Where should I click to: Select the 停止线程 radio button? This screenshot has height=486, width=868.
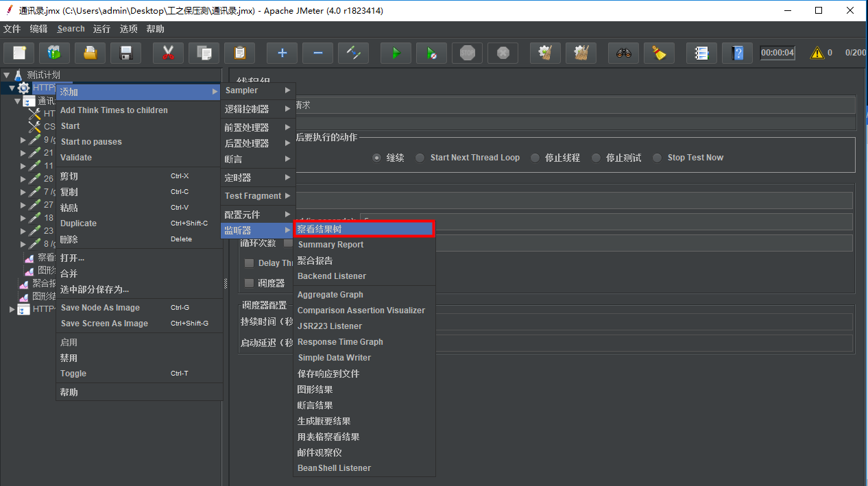tap(535, 158)
